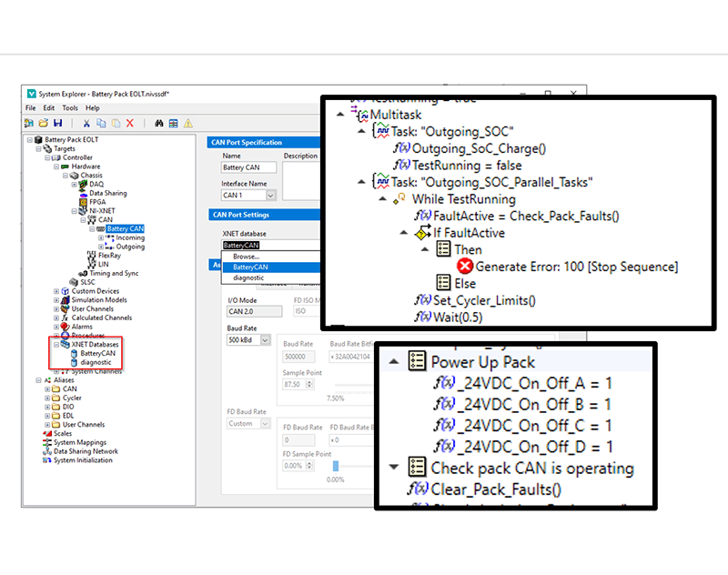Collapse the While TestRunning loop
The width and height of the screenshot is (728, 575).
382,198
